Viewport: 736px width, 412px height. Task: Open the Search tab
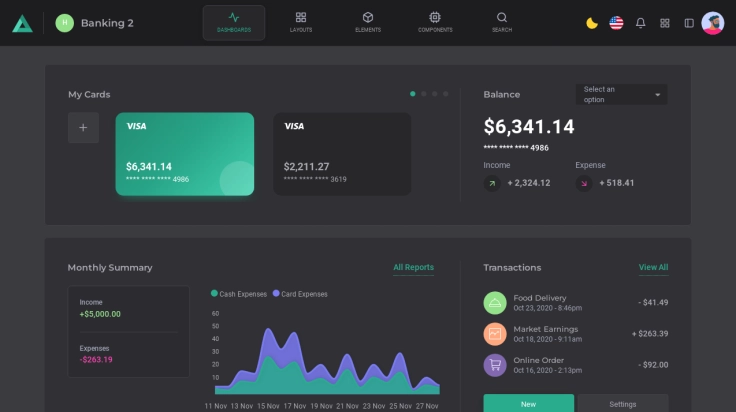click(502, 22)
